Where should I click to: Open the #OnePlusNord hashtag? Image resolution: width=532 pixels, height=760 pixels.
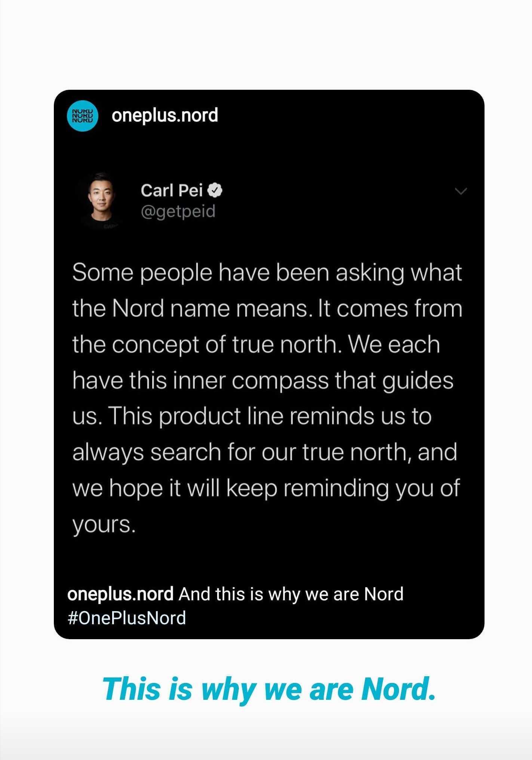[x=127, y=618]
